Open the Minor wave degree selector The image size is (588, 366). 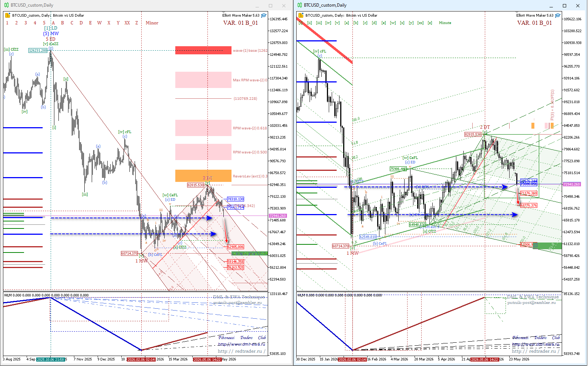(x=152, y=23)
